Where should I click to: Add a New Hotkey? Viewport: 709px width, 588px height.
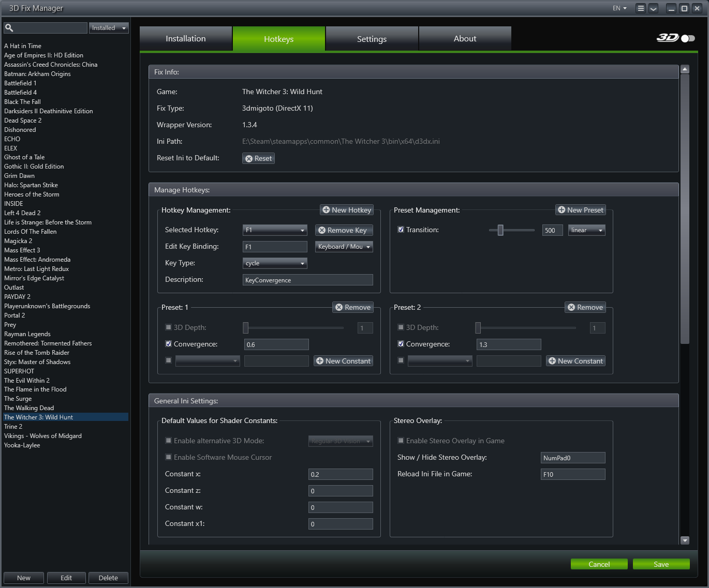347,210
